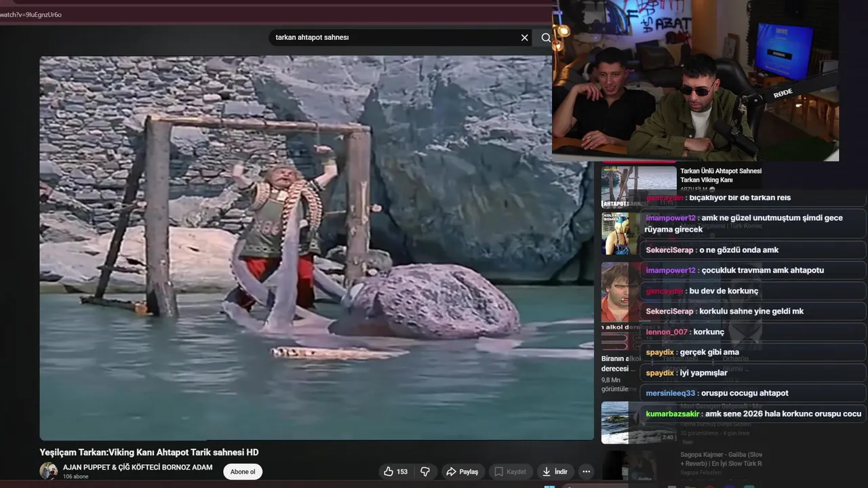Click the Windows Start icon in the taskbar
This screenshot has width=868, height=488.
tap(549, 486)
